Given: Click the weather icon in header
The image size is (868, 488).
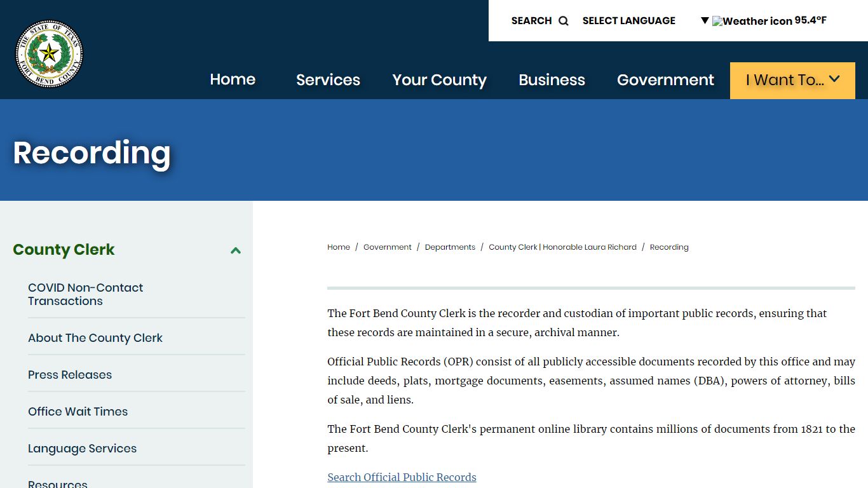Looking at the screenshot, I should [x=752, y=21].
